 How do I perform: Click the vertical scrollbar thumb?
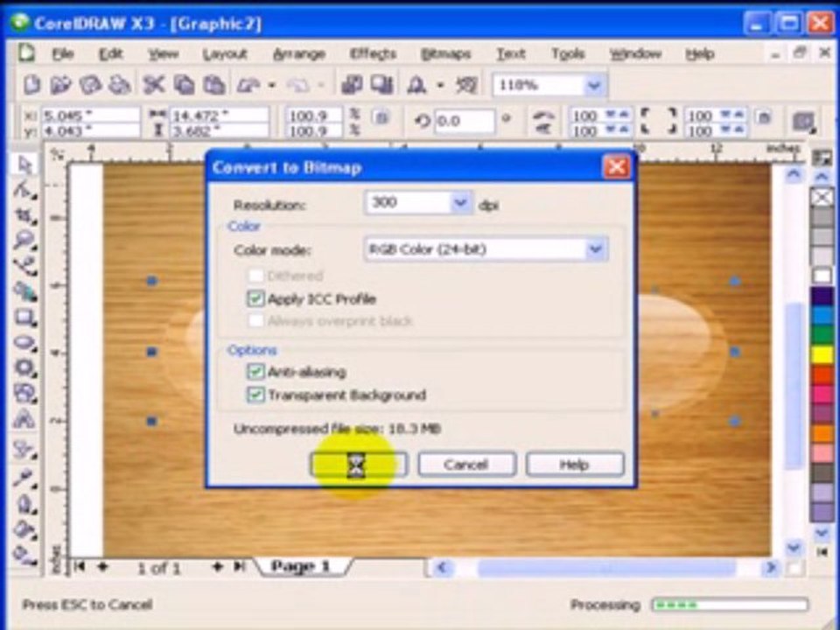(794, 386)
